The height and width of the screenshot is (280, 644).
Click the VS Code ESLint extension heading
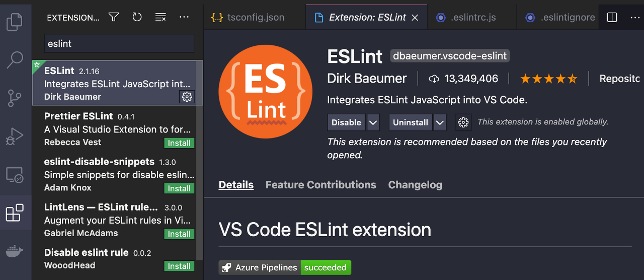[x=325, y=230]
